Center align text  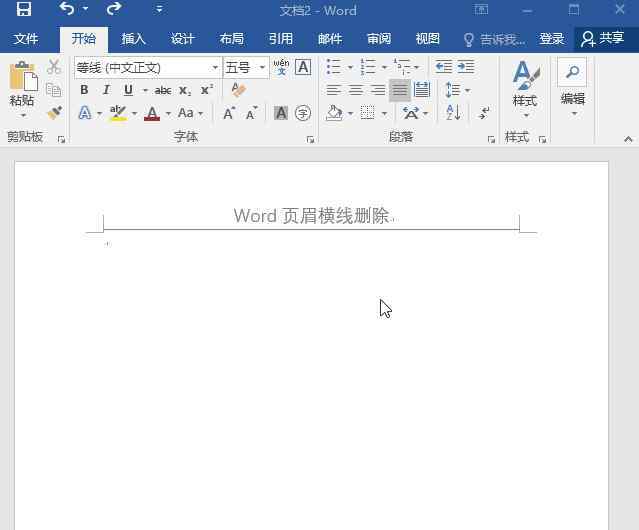pos(356,90)
